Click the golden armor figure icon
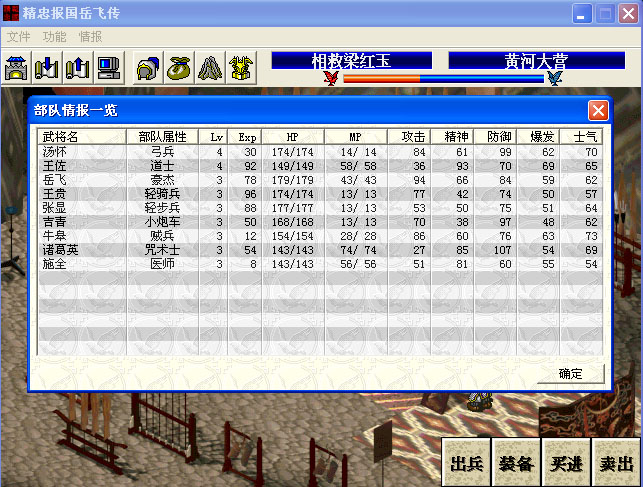Image resolution: width=643 pixels, height=487 pixels. click(242, 68)
